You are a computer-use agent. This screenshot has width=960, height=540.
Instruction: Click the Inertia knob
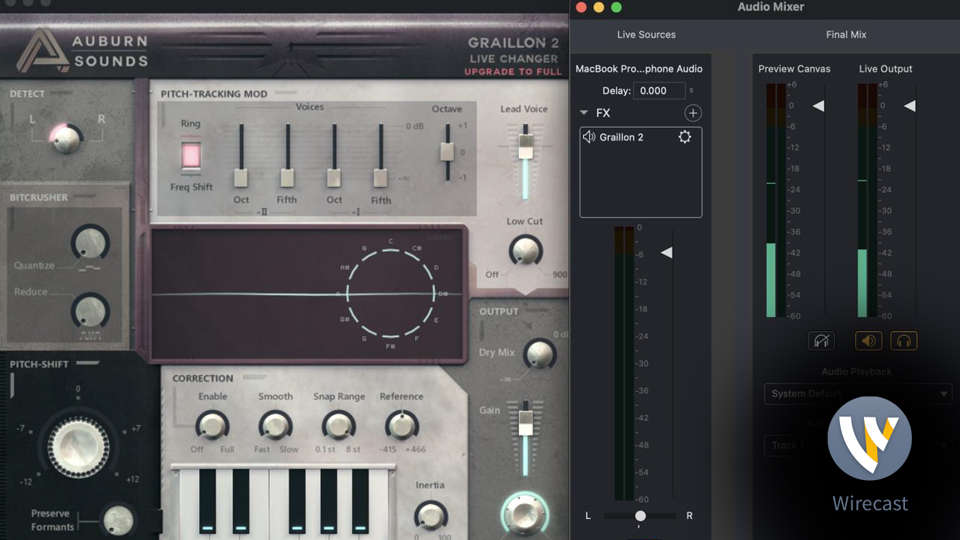pyautogui.click(x=430, y=516)
